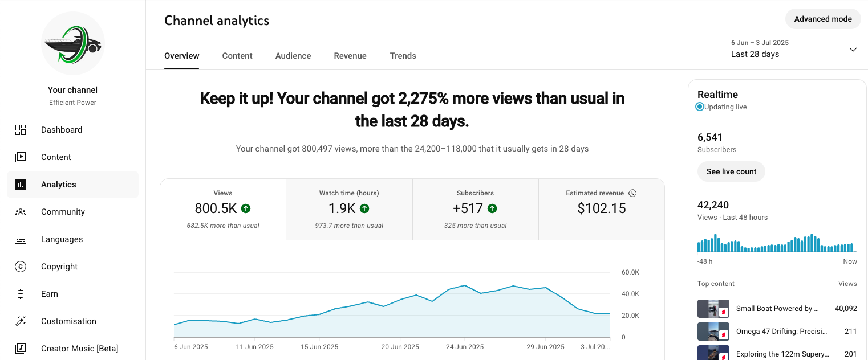
Task: Click the Copyright circle icon
Action: (x=21, y=267)
